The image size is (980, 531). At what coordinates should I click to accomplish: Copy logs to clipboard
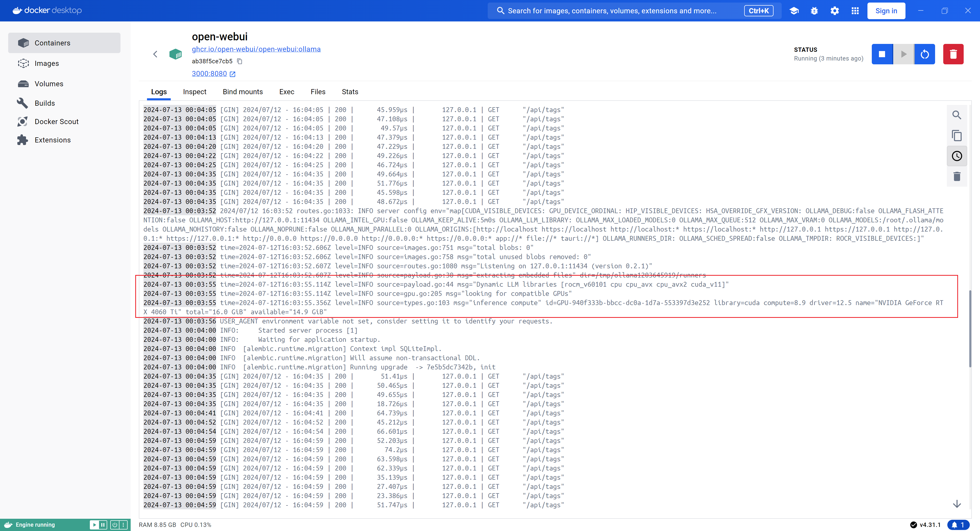pos(957,136)
